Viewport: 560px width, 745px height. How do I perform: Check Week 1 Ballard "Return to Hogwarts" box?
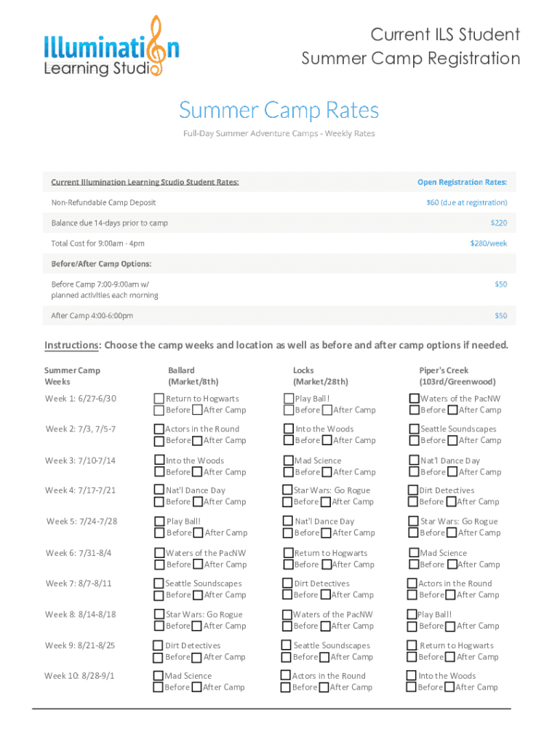(159, 398)
